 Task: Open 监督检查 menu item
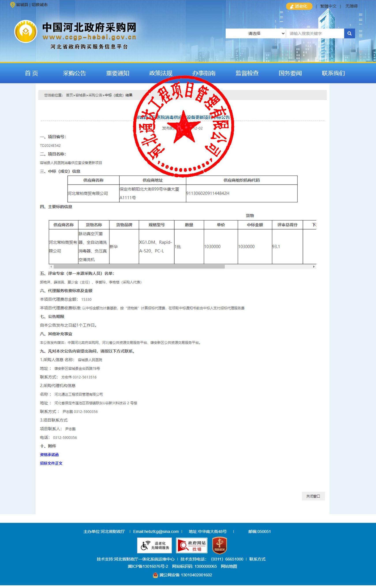tap(247, 73)
